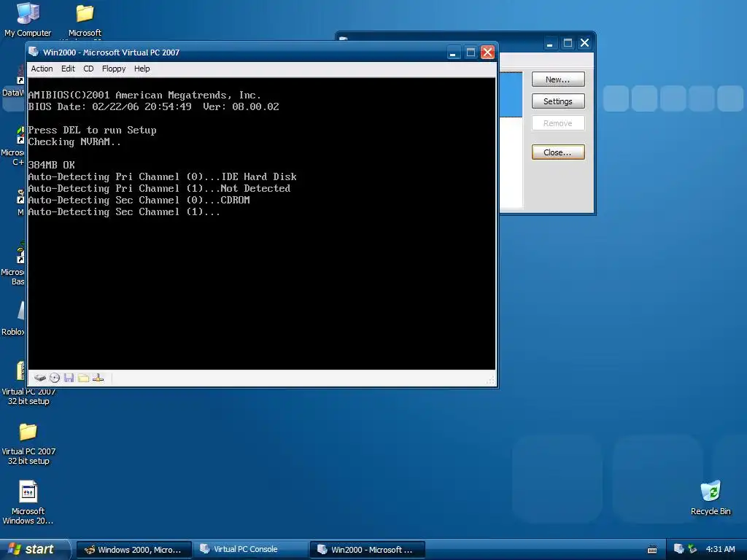Open the Edit menu
The height and width of the screenshot is (560, 747).
click(x=68, y=69)
